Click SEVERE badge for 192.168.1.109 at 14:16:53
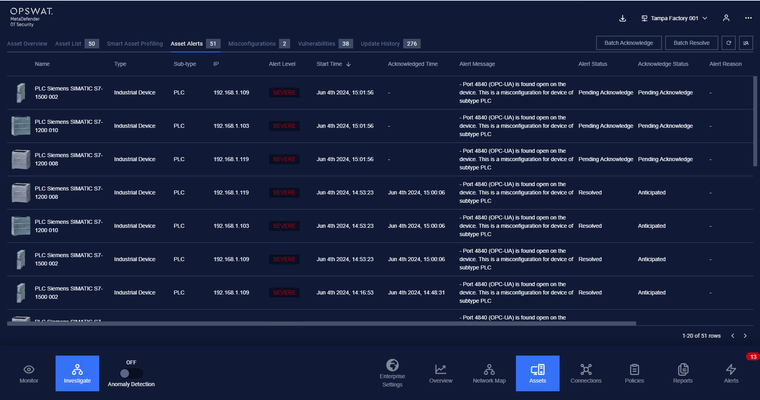 pos(284,293)
